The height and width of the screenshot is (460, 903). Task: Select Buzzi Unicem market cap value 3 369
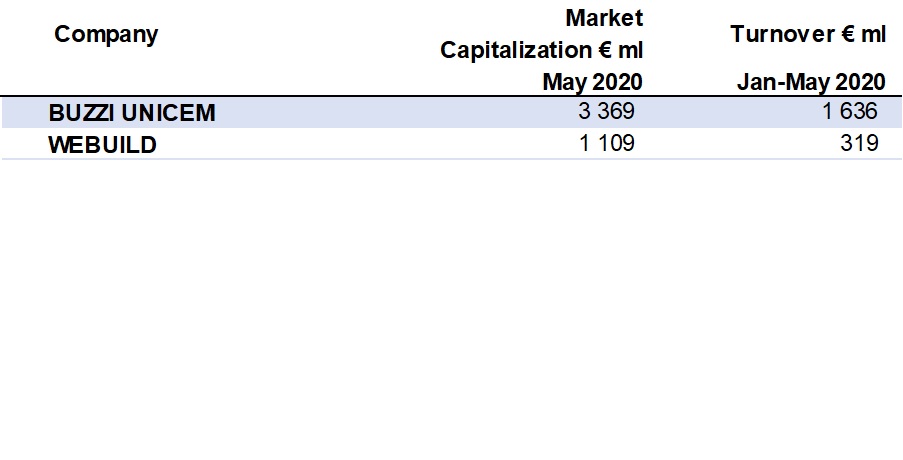pos(606,111)
